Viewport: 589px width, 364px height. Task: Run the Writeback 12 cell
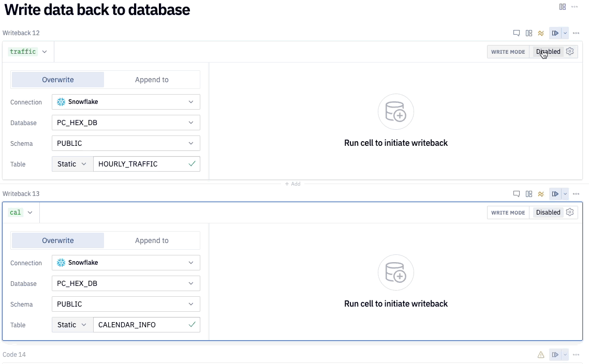tap(555, 33)
